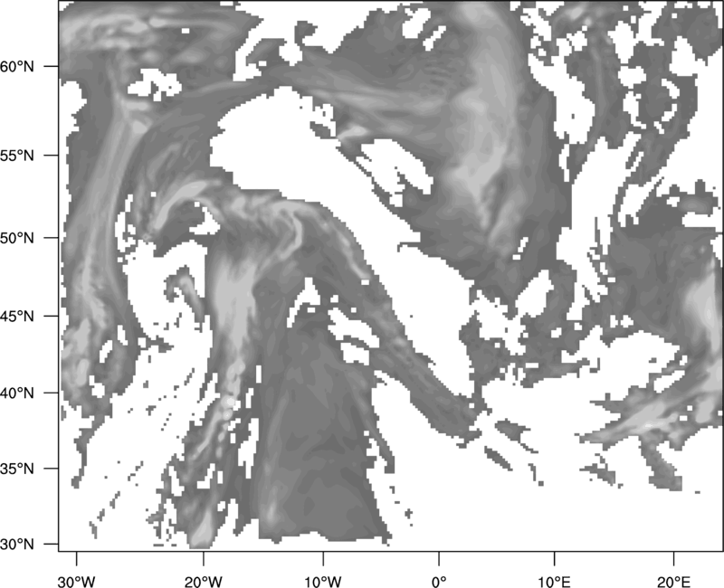Viewport: 724px width, 588px height.
Task: Click the 10°E longitude label
Action: point(553,582)
